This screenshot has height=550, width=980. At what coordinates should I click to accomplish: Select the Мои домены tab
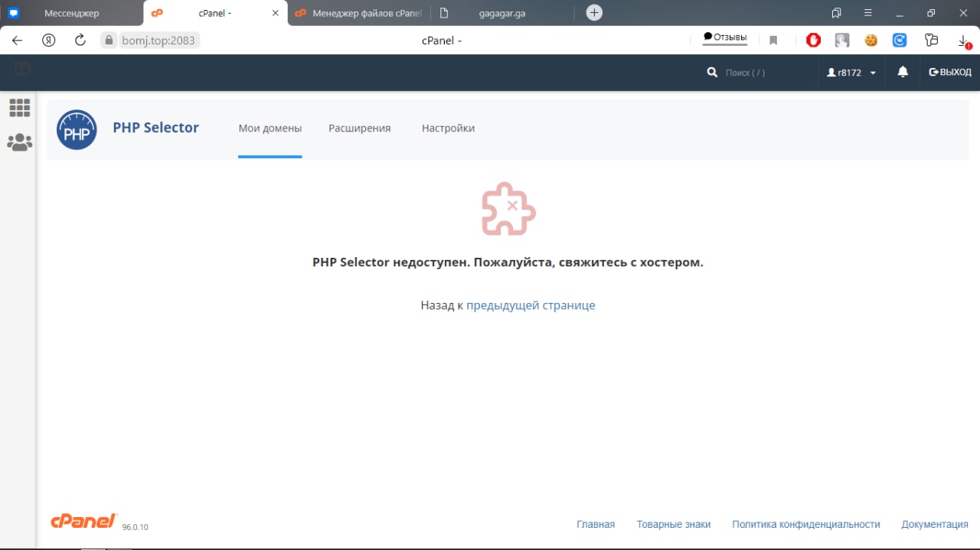(270, 129)
